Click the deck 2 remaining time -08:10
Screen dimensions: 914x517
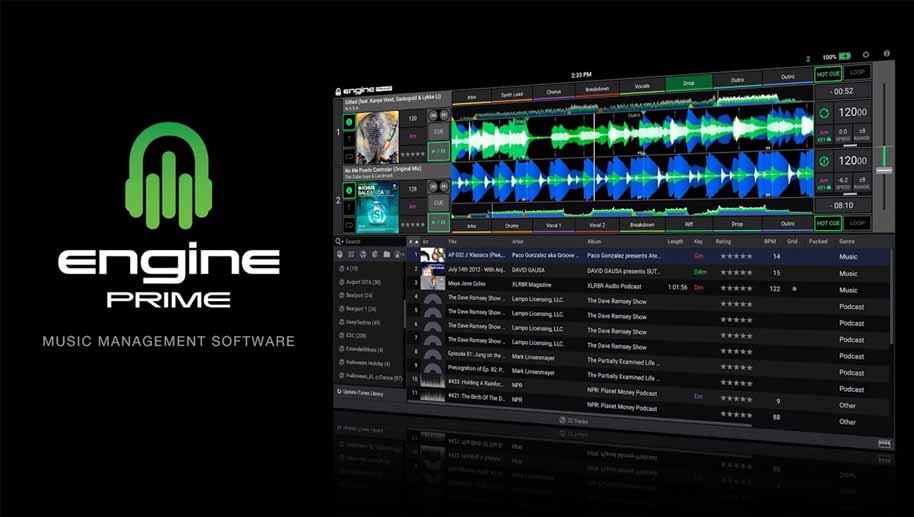point(843,205)
